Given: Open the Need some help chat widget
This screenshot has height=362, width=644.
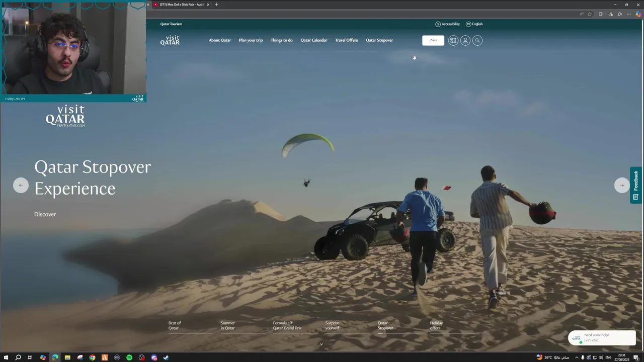Looking at the screenshot, I should pyautogui.click(x=602, y=338).
